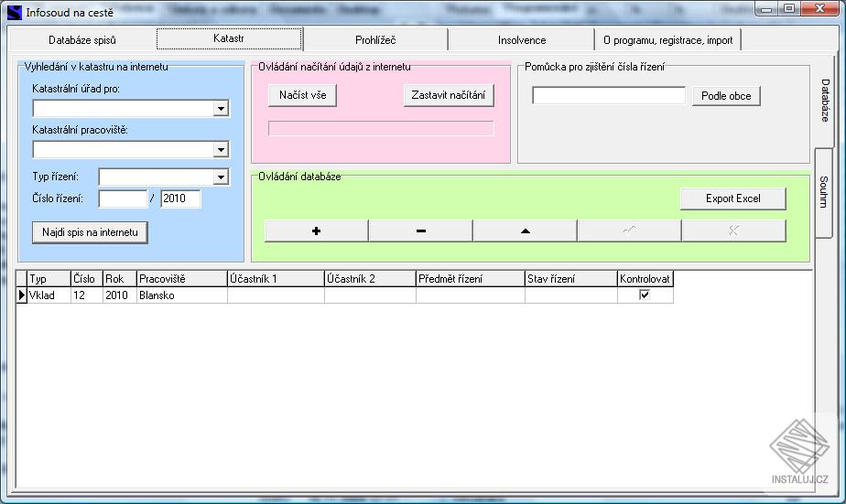Click empty Stav řízení cell of Vklad row

tap(571, 295)
